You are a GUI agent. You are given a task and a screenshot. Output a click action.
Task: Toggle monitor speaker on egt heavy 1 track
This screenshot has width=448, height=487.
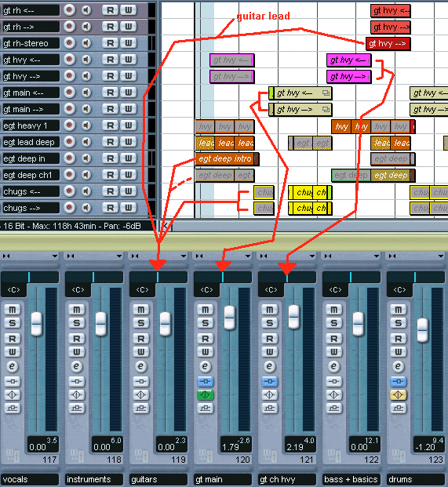click(86, 125)
